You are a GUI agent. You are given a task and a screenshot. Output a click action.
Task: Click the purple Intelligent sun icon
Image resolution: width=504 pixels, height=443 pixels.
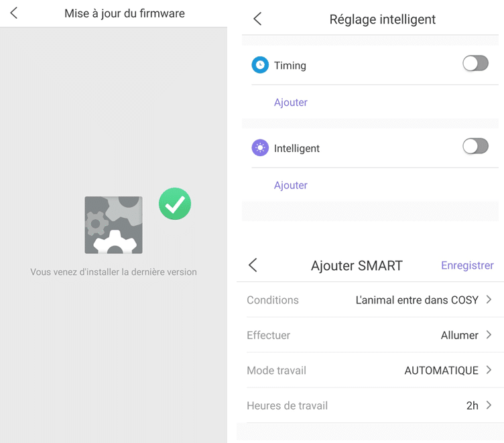click(260, 148)
